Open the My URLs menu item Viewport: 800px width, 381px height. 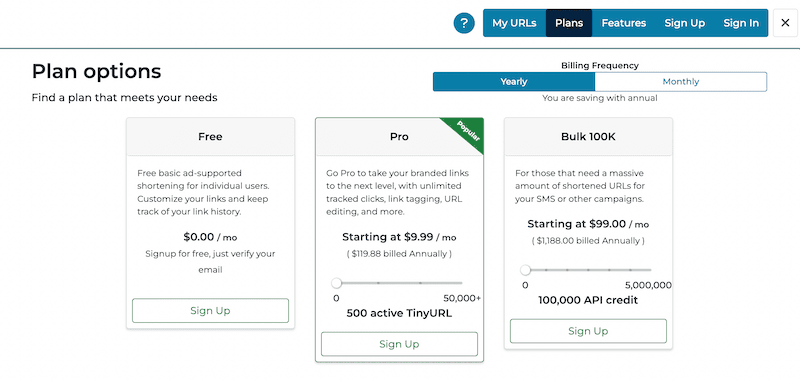coord(514,23)
